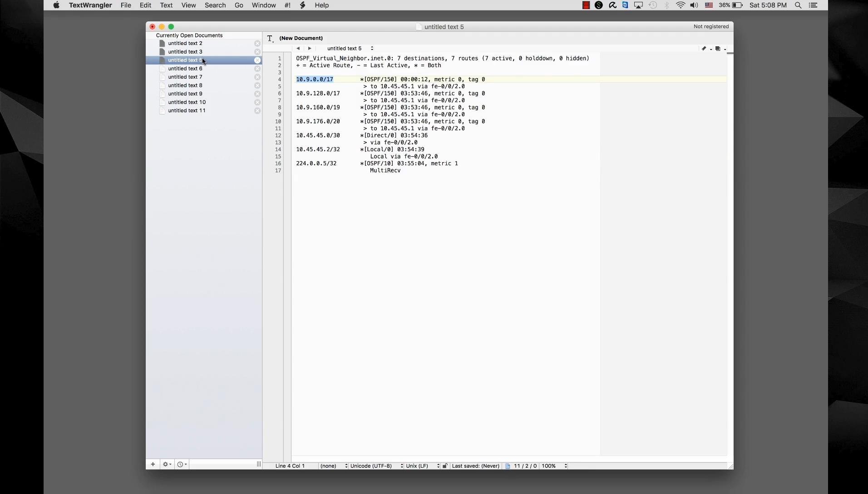
Task: Toggle the document lock icon in status bar
Action: (x=445, y=466)
